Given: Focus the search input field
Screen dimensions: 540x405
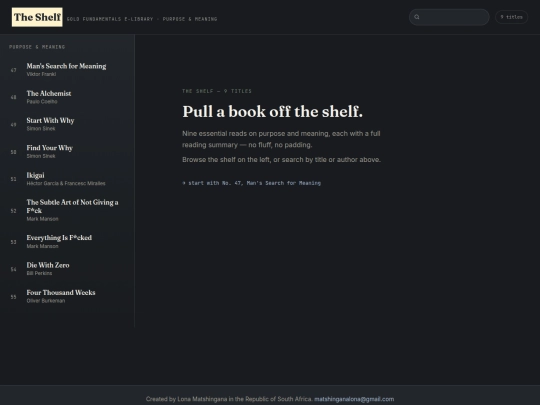Looking at the screenshot, I should pos(449,17).
